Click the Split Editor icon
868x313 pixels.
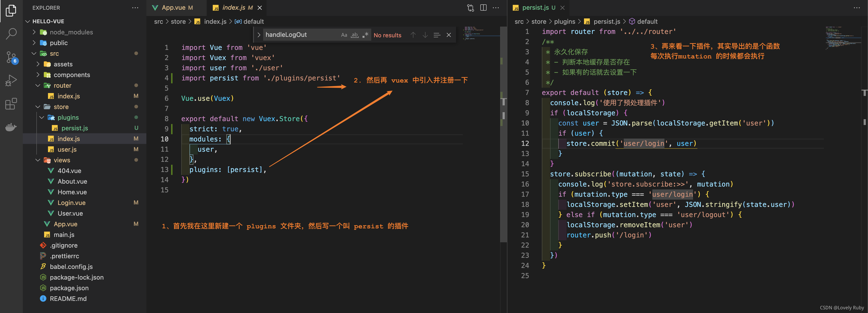tap(483, 8)
